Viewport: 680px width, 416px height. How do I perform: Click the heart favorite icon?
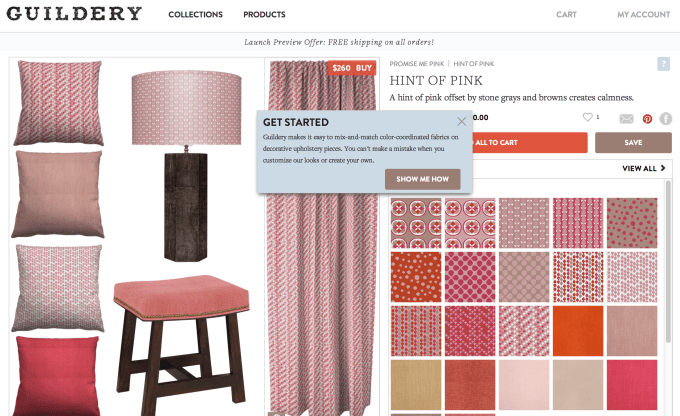[587, 117]
